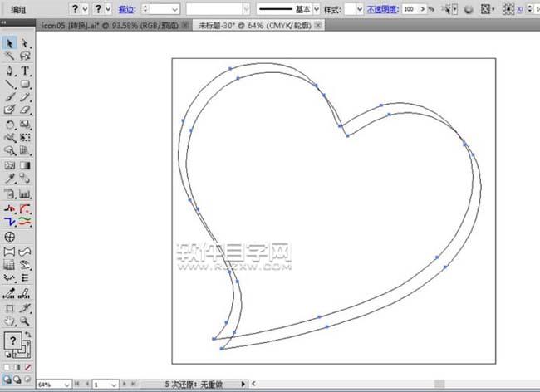Open the zoom level 64% dropdown

(x=66, y=385)
